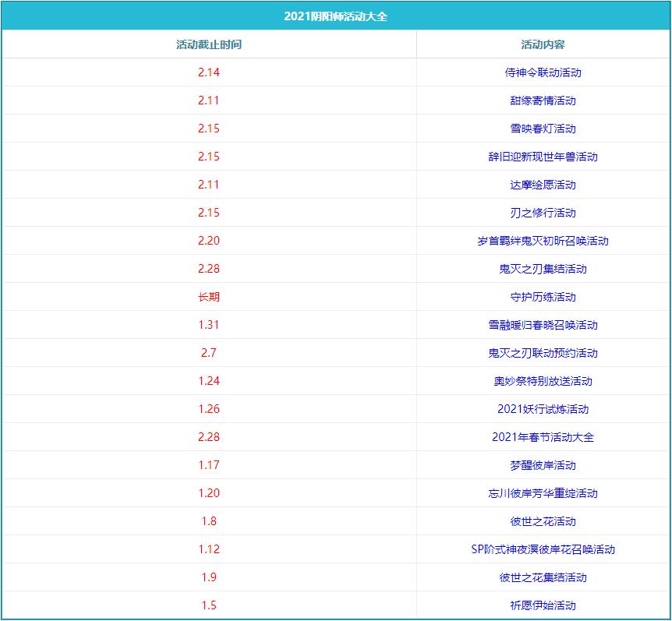The image size is (672, 621).
Task: Open the 甜缘寄情活动 link
Action: pyautogui.click(x=543, y=101)
